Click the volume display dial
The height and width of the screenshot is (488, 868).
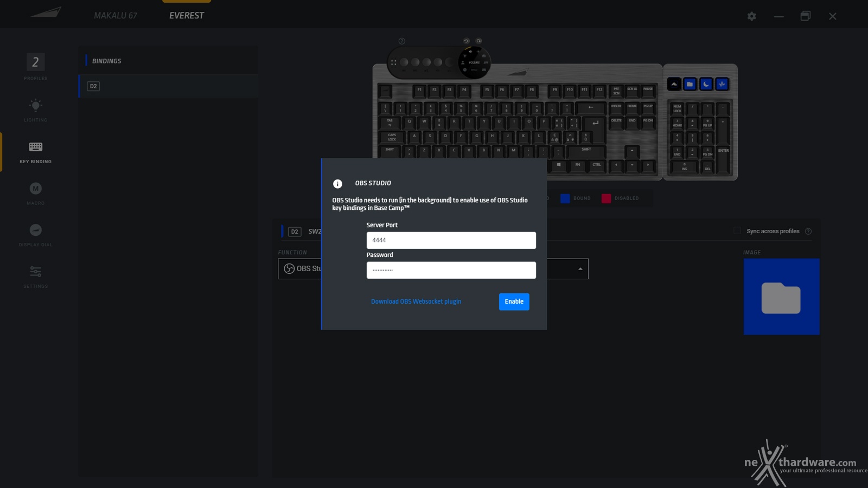coord(474,63)
